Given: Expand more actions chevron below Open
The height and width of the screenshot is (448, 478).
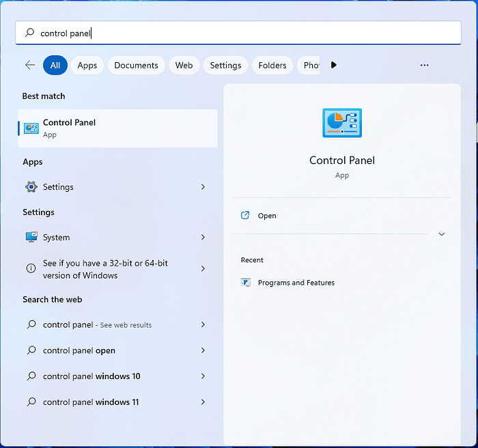Looking at the screenshot, I should (x=441, y=234).
